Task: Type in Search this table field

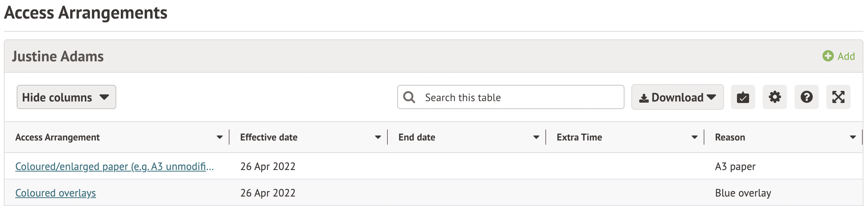Action: [x=519, y=97]
